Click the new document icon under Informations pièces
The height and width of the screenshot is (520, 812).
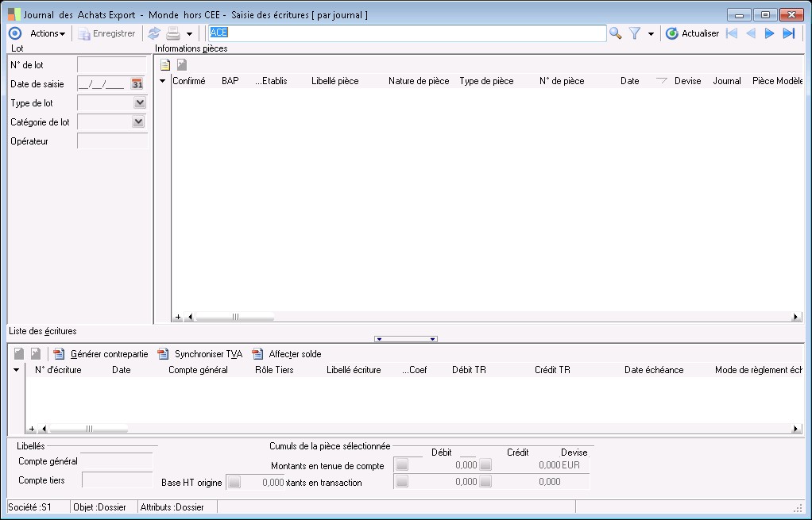coord(165,65)
